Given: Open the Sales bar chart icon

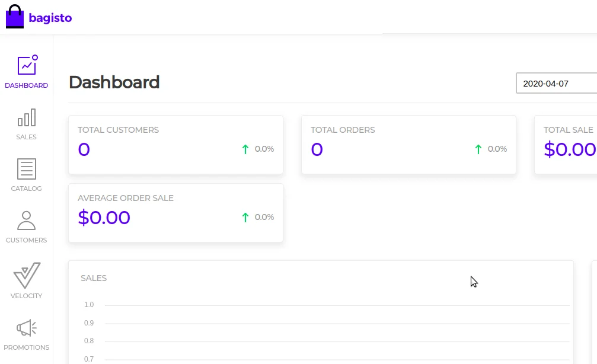Looking at the screenshot, I should pyautogui.click(x=27, y=117).
